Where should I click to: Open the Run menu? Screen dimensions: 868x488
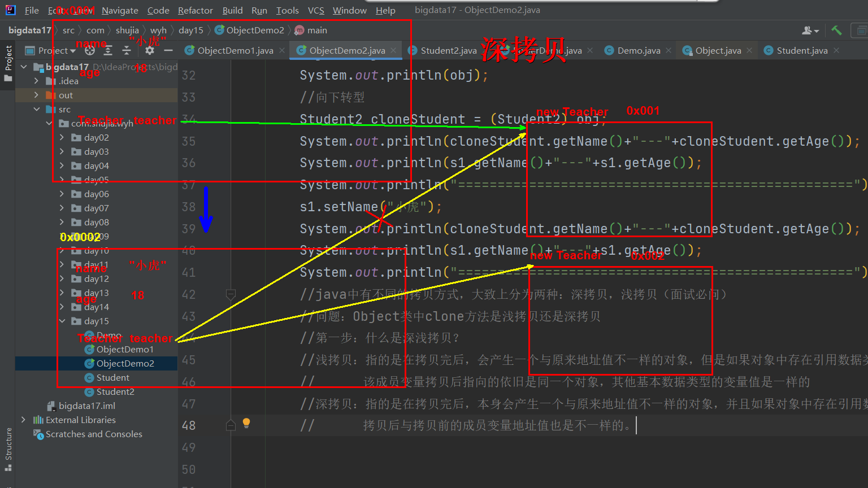tap(259, 10)
